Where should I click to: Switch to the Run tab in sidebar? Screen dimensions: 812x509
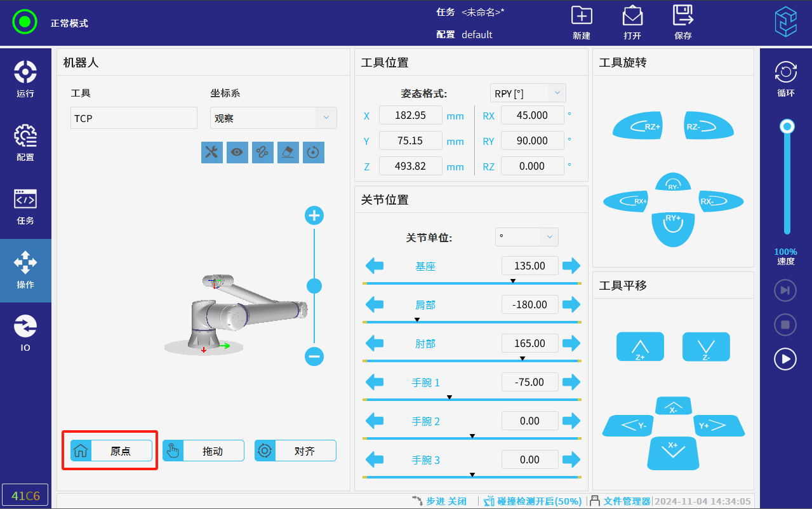(x=25, y=79)
